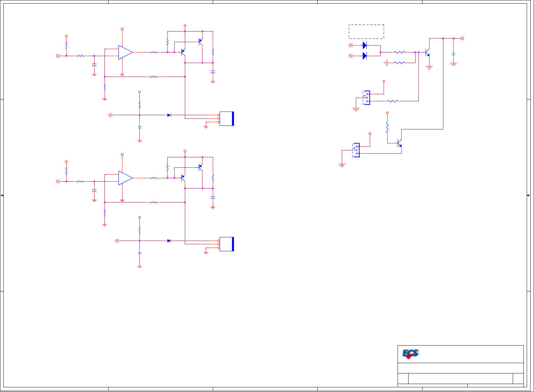Select the dashed-outline rectangle above the diode pair
534x392 pixels.
pyautogui.click(x=366, y=32)
